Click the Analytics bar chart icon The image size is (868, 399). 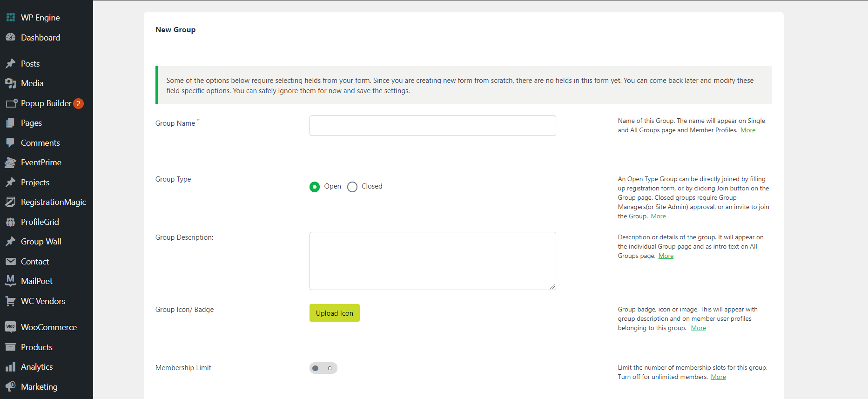point(11,367)
